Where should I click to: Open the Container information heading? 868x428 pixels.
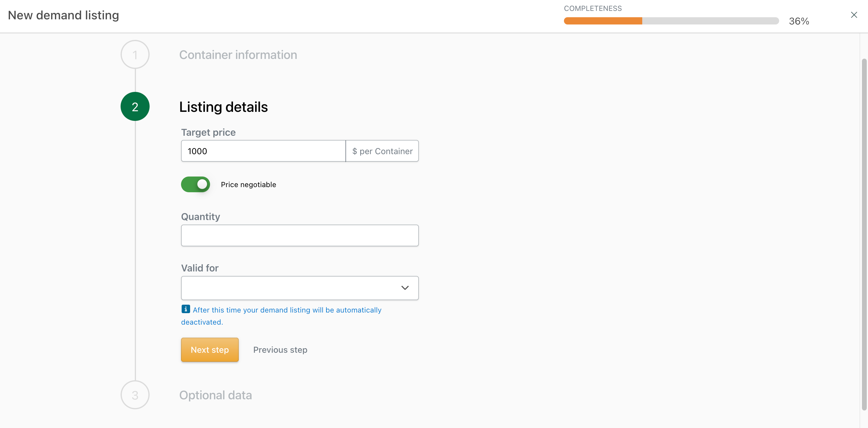click(238, 55)
